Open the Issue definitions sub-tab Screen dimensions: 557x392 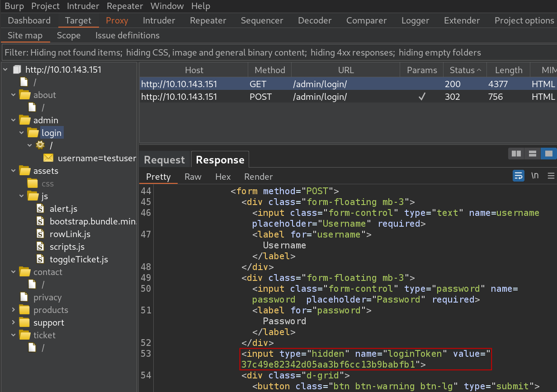click(x=127, y=35)
